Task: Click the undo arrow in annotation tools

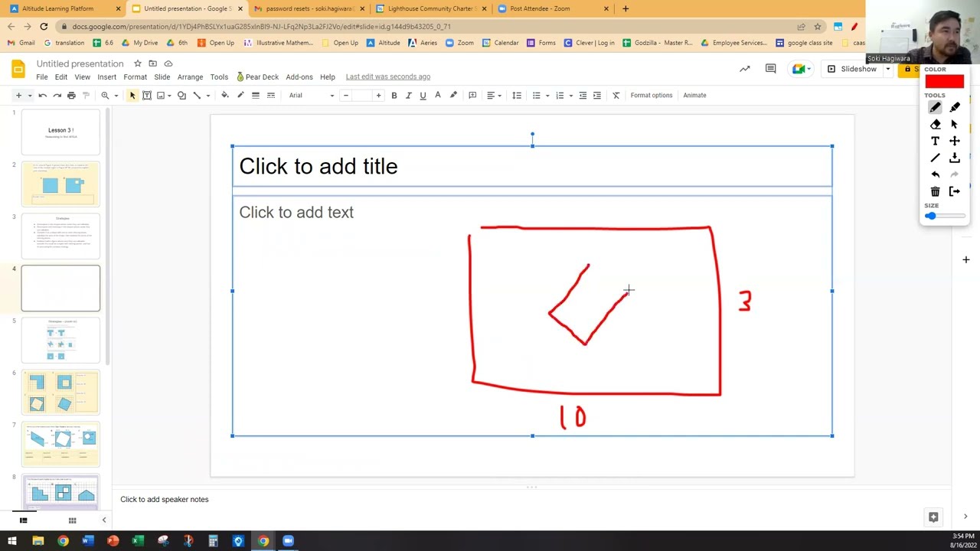Action: (935, 174)
